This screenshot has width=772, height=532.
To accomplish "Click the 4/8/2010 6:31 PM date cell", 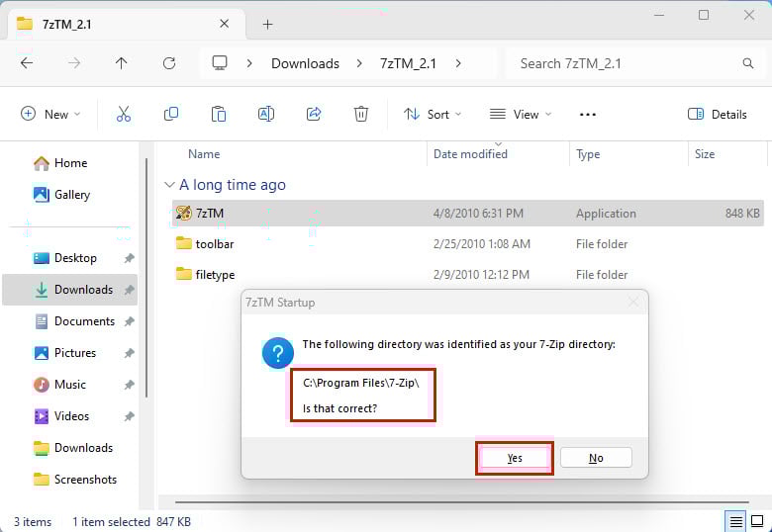I will point(478,214).
